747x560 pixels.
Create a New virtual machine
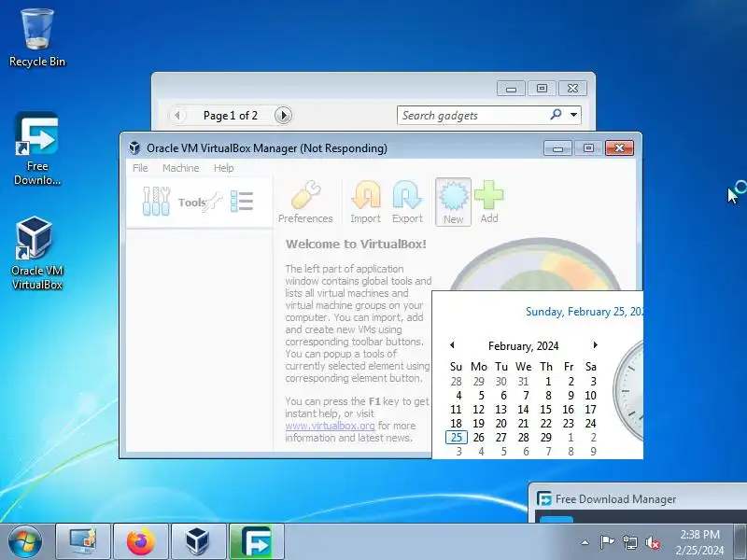[453, 202]
